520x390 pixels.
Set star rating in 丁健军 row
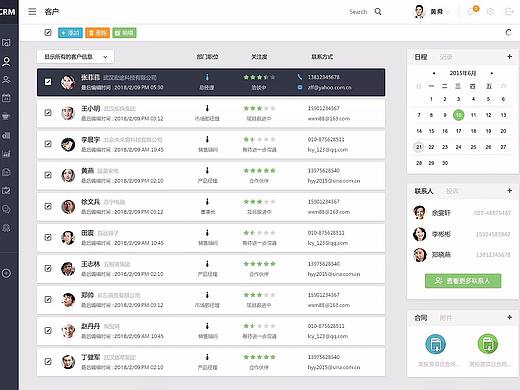point(259,357)
